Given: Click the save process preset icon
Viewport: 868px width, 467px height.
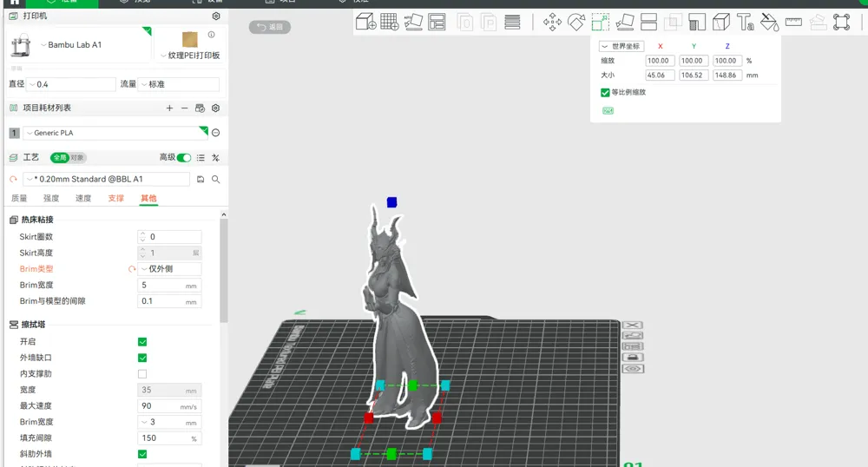Looking at the screenshot, I should [201, 180].
